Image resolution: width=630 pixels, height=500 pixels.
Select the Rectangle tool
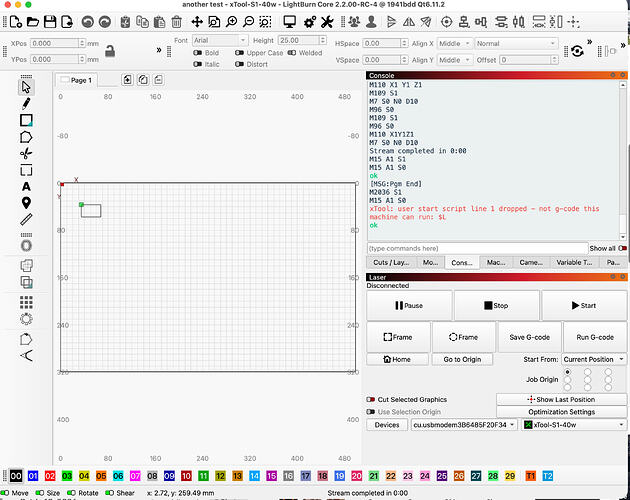26,120
